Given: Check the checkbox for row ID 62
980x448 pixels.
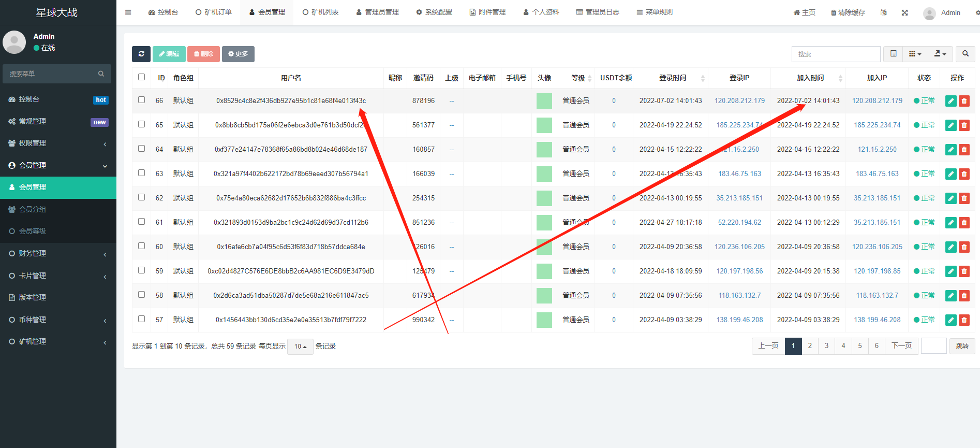Looking at the screenshot, I should [x=142, y=197].
